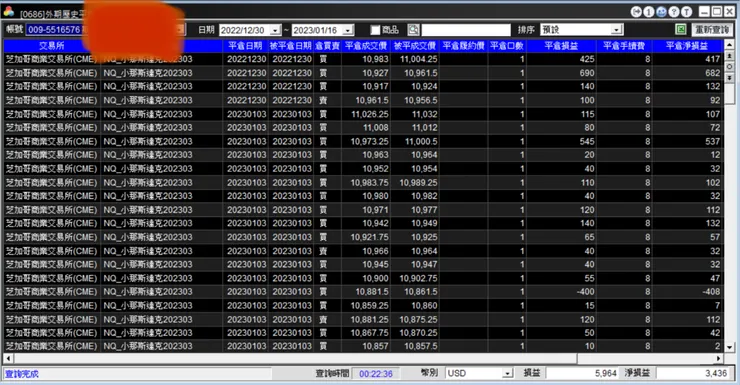Viewport: 740px width, 385px height.
Task: Click the 平倉淨損益 column header
Action: pyautogui.click(x=687, y=46)
